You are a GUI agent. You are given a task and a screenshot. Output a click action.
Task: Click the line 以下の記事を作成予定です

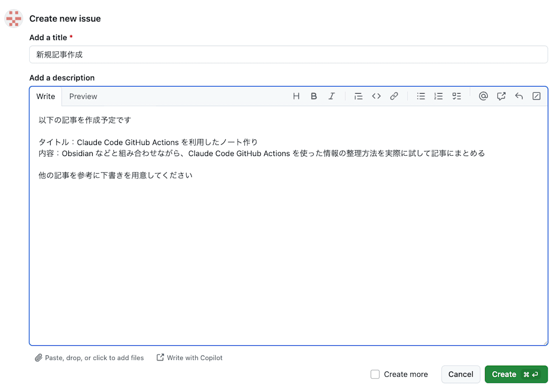pos(85,120)
